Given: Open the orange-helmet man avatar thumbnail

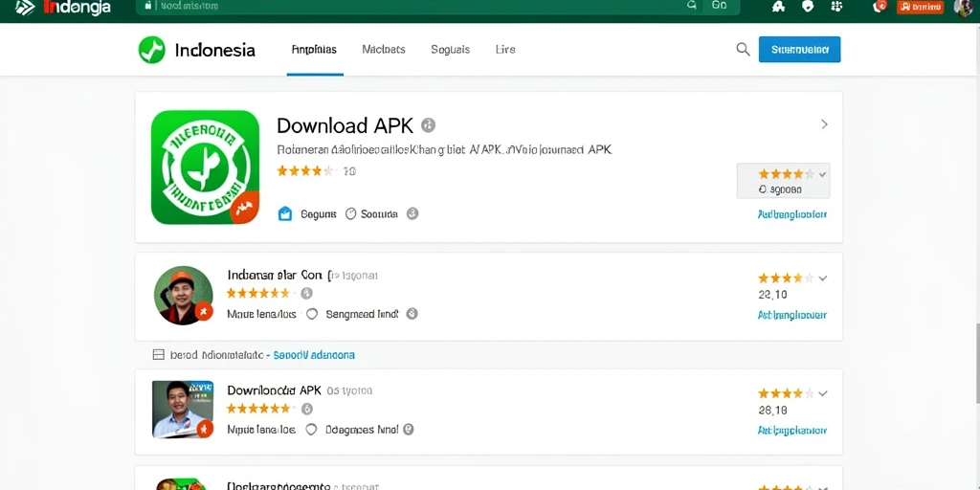Looking at the screenshot, I should (183, 296).
